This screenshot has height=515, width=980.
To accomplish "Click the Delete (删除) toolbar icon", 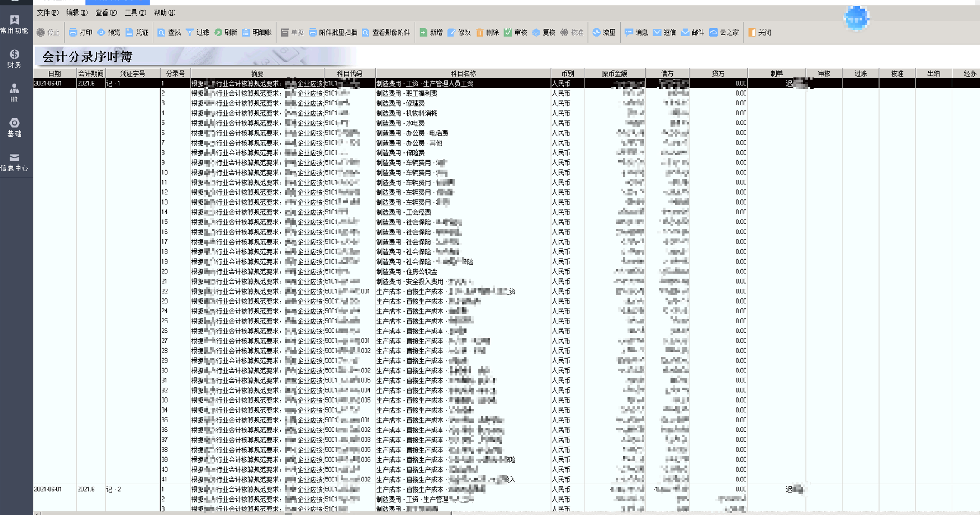I will [480, 32].
